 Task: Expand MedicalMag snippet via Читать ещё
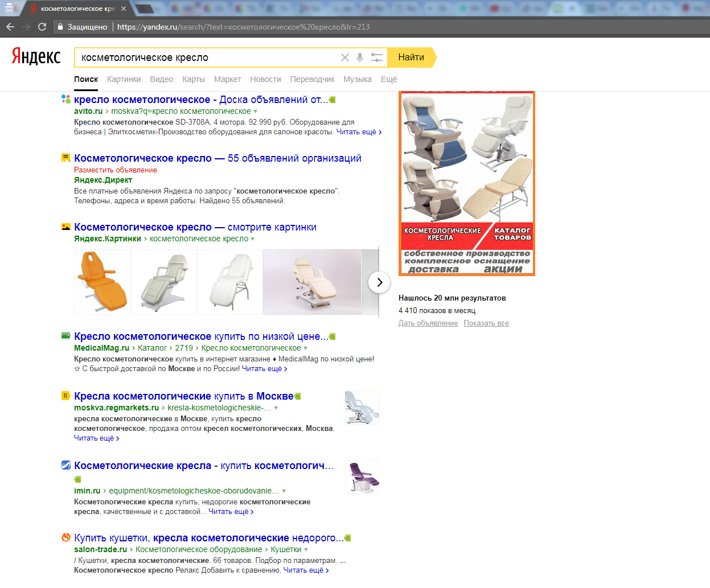click(x=265, y=369)
